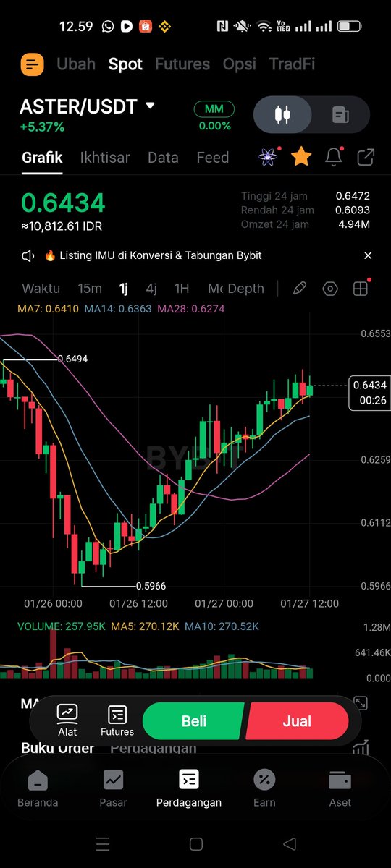
Task: Tap the share external link icon
Action: pos(366,157)
